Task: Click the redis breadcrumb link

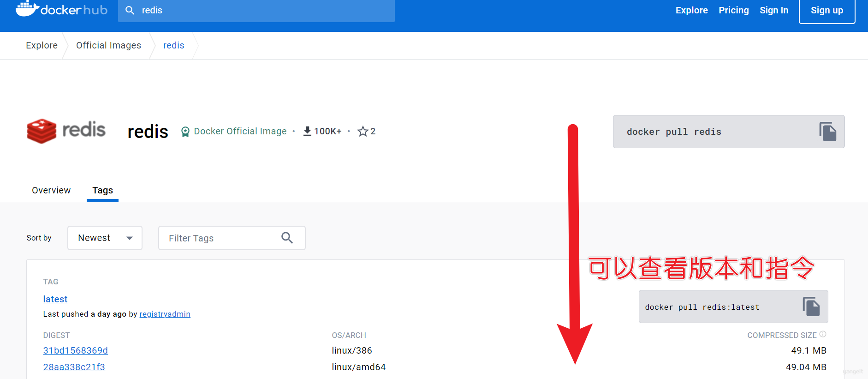Action: click(174, 45)
